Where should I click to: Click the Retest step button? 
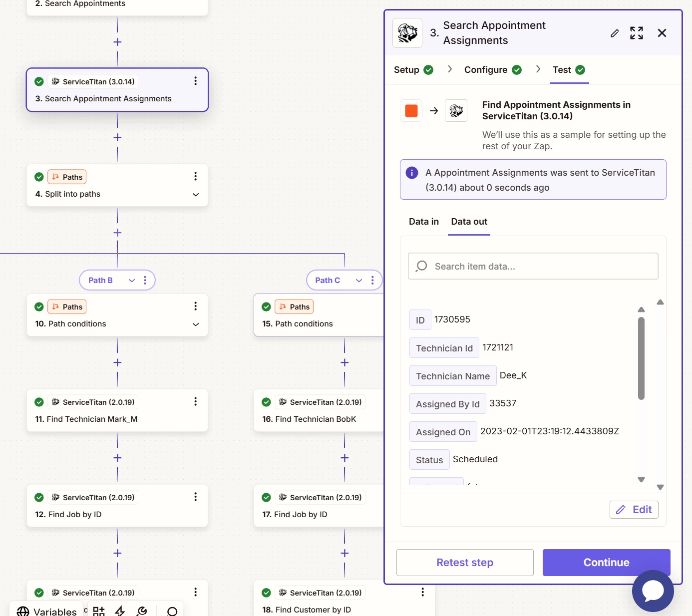click(465, 563)
